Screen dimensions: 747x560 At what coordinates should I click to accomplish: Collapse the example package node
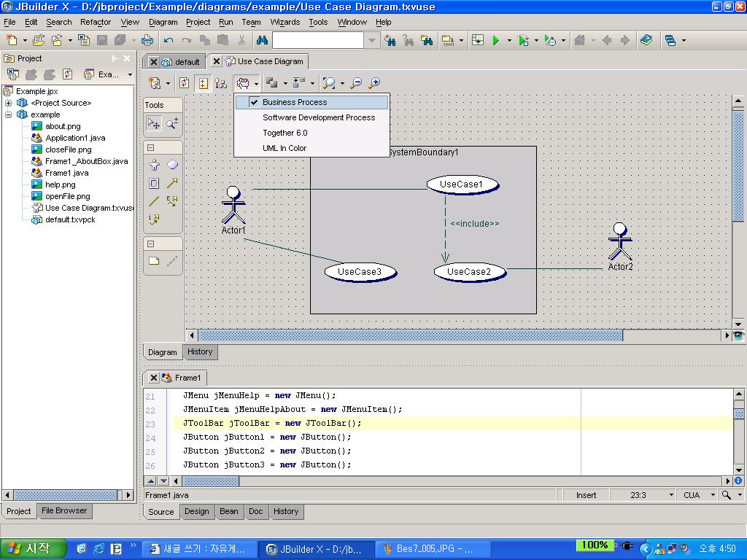pyautogui.click(x=9, y=114)
